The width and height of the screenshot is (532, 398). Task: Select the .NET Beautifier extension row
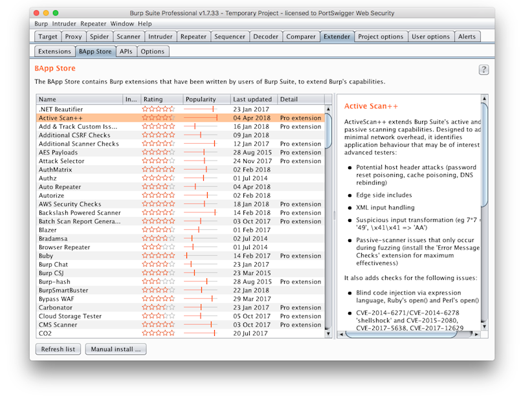(x=181, y=109)
